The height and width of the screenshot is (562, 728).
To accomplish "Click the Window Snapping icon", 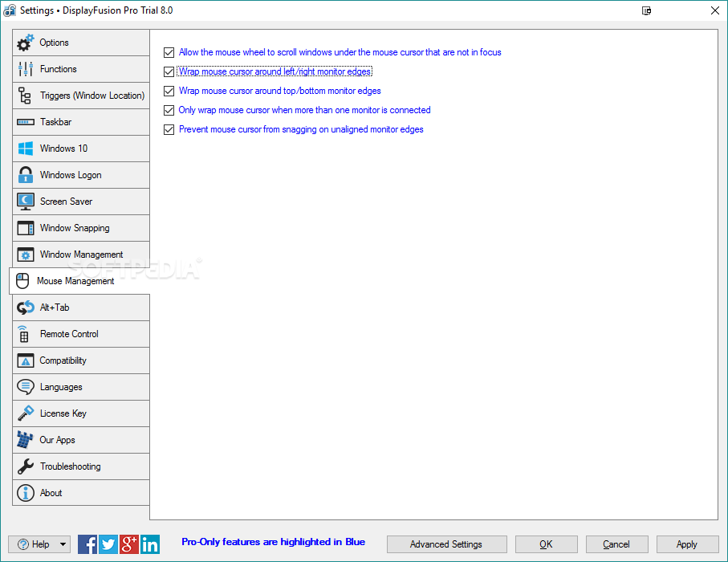I will coord(26,228).
